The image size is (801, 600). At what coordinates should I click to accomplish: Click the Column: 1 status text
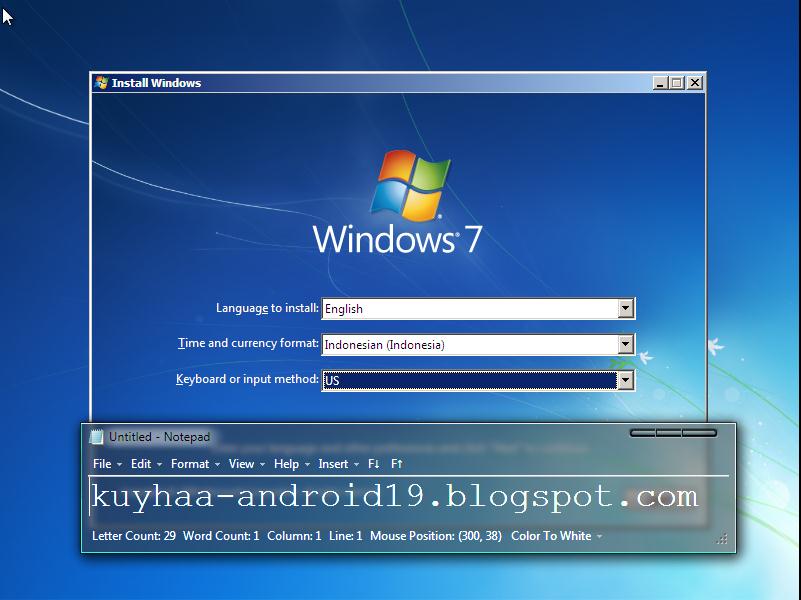294,536
